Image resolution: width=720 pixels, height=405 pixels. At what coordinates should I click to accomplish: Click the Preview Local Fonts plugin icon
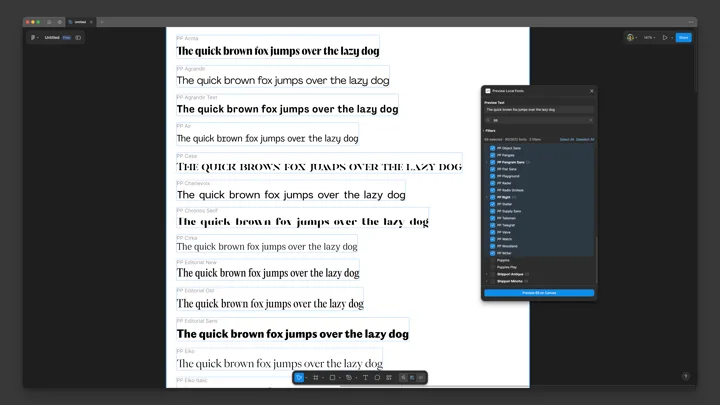click(x=488, y=91)
